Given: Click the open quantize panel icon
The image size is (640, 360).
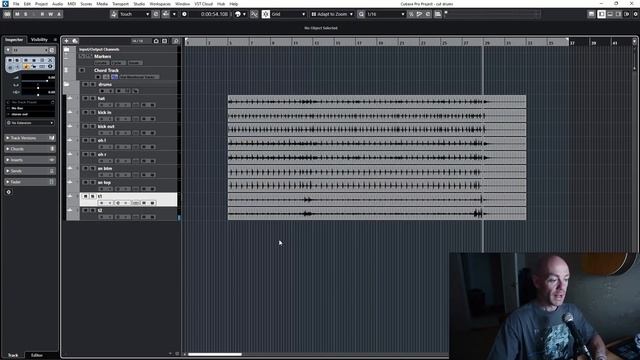Looking at the screenshot, I should [428, 14].
